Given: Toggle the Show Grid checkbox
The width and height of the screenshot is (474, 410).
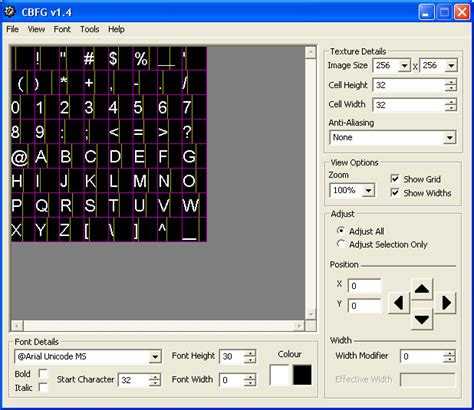Looking at the screenshot, I should [x=395, y=179].
